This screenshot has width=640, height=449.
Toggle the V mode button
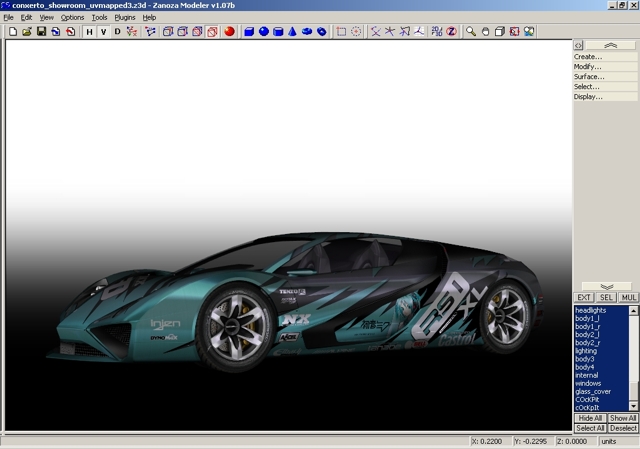click(x=103, y=32)
